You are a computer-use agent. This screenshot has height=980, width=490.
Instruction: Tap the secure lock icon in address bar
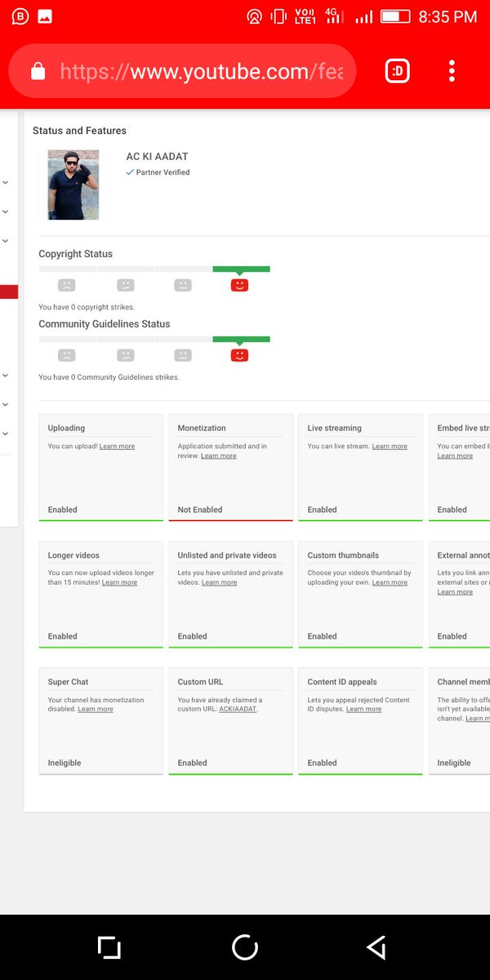pyautogui.click(x=38, y=72)
